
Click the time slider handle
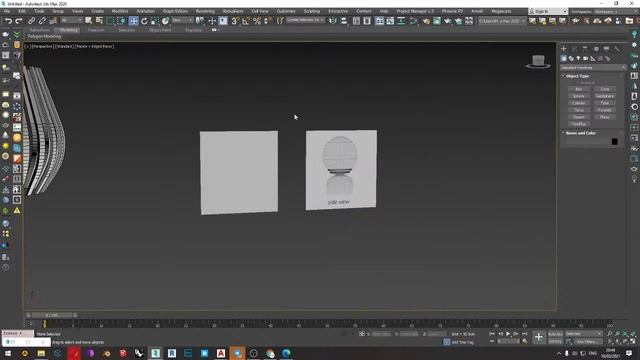point(52,315)
